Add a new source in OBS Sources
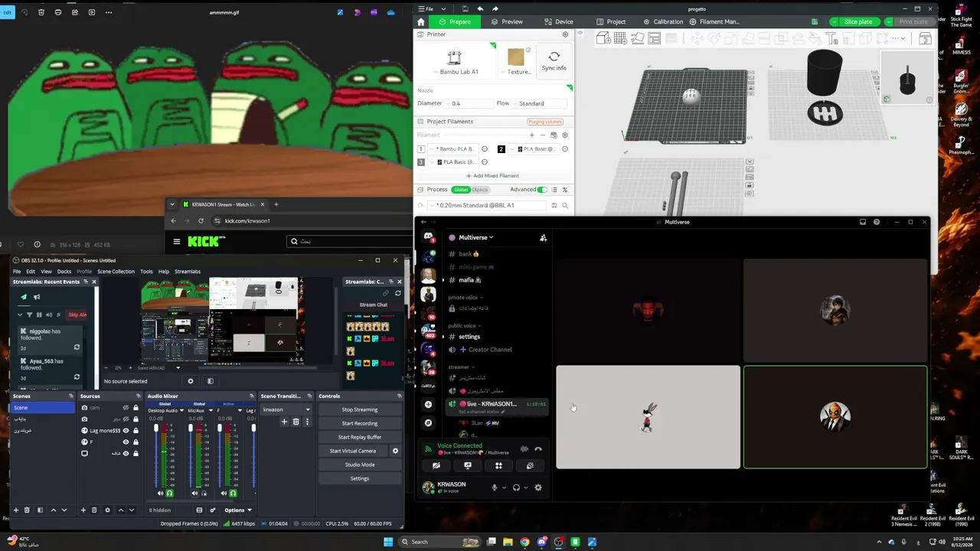Image resolution: width=980 pixels, height=551 pixels. (83, 510)
